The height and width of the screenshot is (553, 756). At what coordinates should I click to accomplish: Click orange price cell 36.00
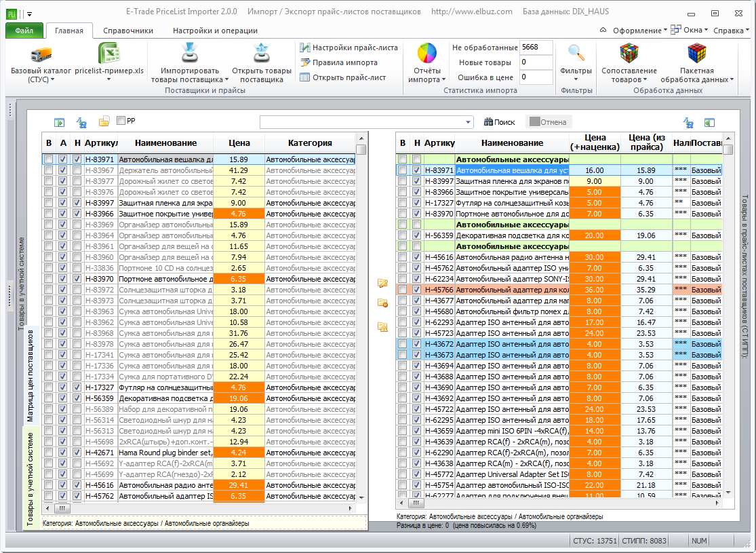[595, 290]
